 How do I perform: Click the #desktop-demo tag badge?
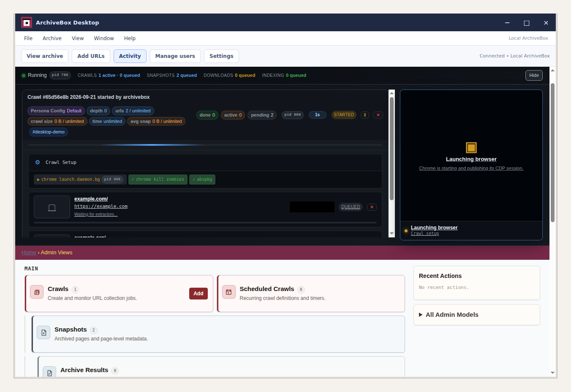[x=49, y=132]
